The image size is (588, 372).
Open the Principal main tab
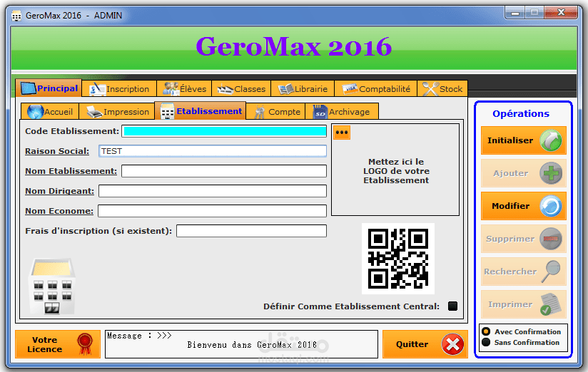(x=49, y=88)
